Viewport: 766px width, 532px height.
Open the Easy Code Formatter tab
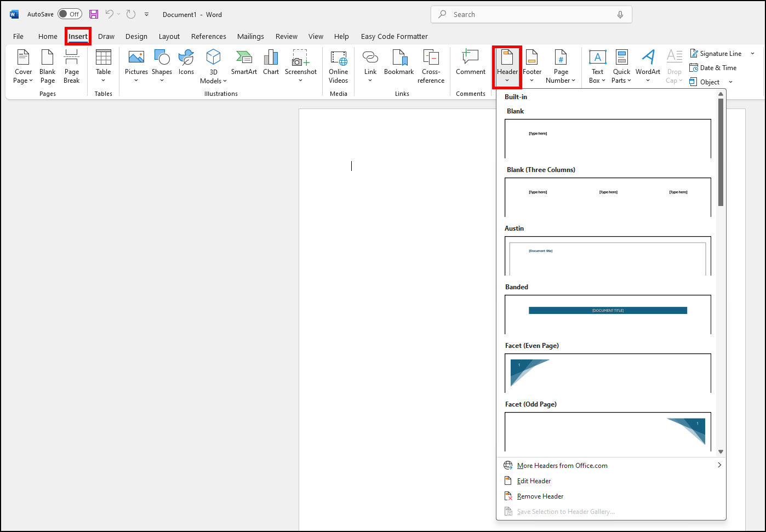394,36
